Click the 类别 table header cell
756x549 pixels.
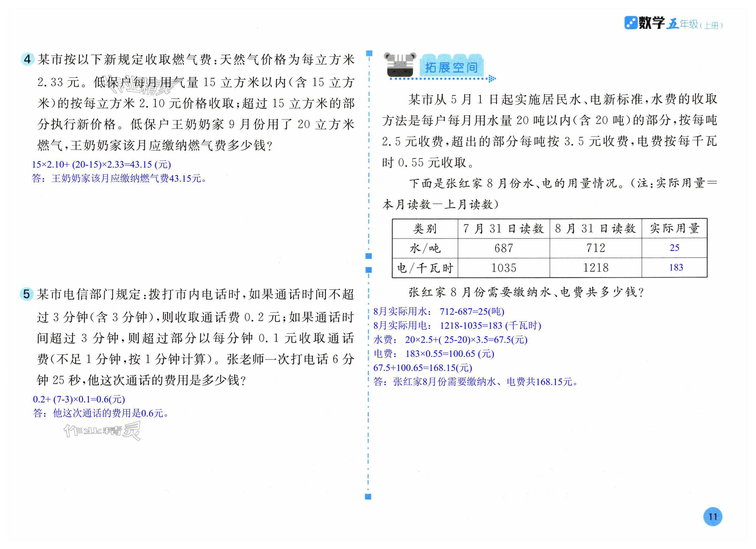coord(425,228)
